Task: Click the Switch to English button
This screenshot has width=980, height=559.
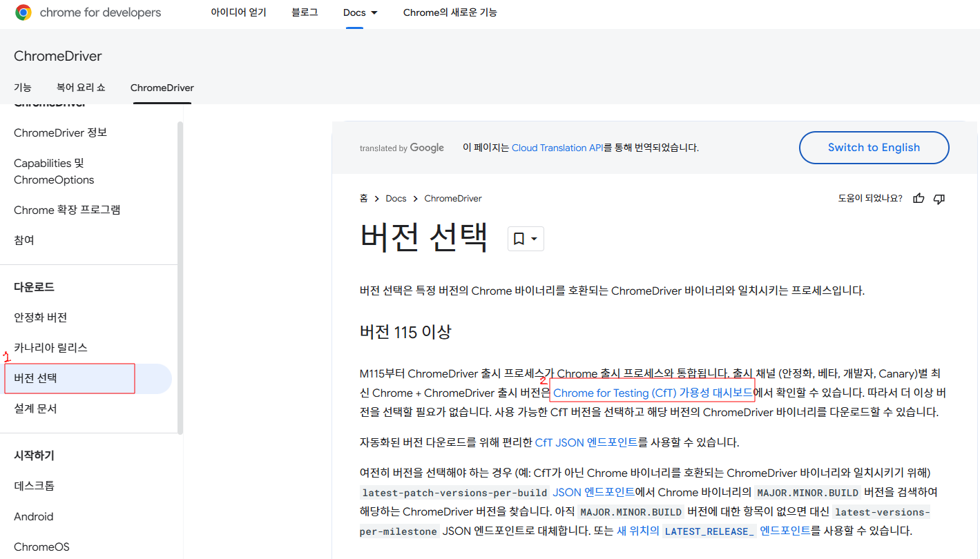Action: coord(874,148)
